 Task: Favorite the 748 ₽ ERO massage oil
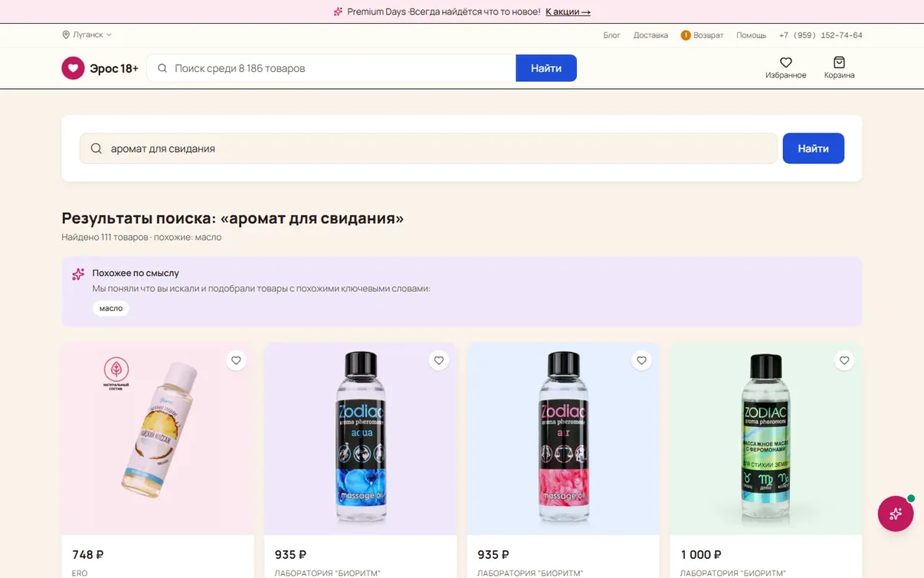click(x=236, y=360)
